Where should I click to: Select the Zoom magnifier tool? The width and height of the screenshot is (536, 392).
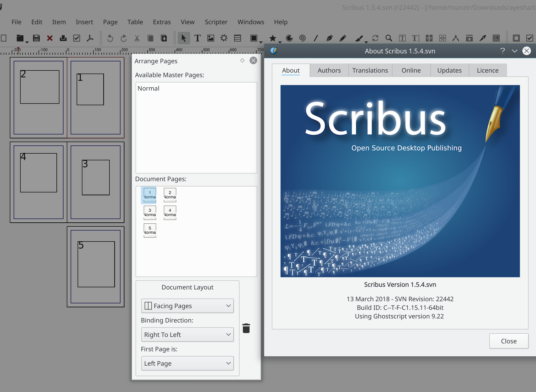(x=389, y=38)
